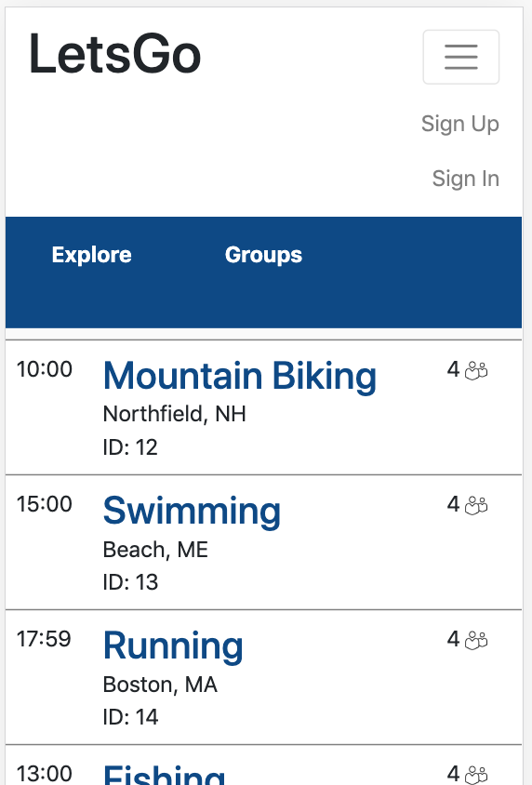Click the attendees icon for Running
The height and width of the screenshot is (785, 532).
coord(476,640)
